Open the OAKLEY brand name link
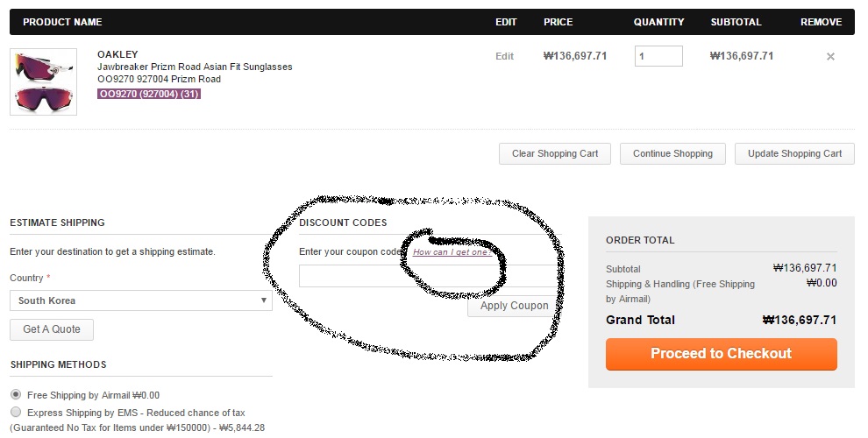 [117, 54]
